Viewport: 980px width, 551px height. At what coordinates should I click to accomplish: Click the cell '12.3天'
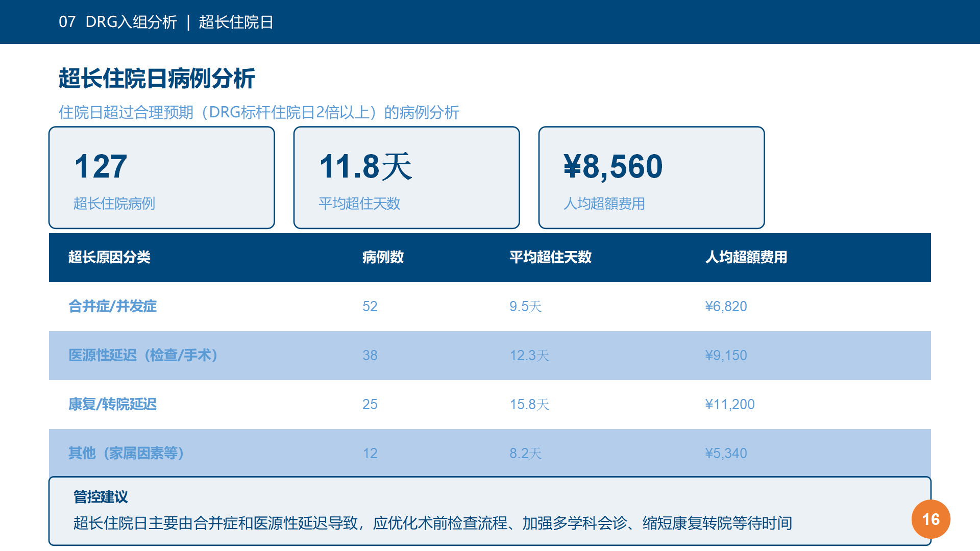pos(529,355)
